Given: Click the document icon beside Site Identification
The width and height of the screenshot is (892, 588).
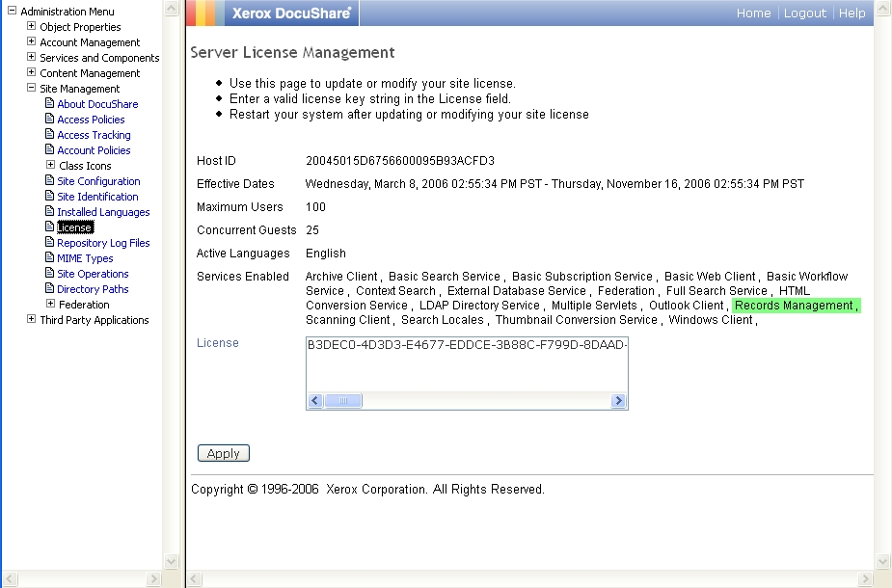Looking at the screenshot, I should tap(49, 196).
